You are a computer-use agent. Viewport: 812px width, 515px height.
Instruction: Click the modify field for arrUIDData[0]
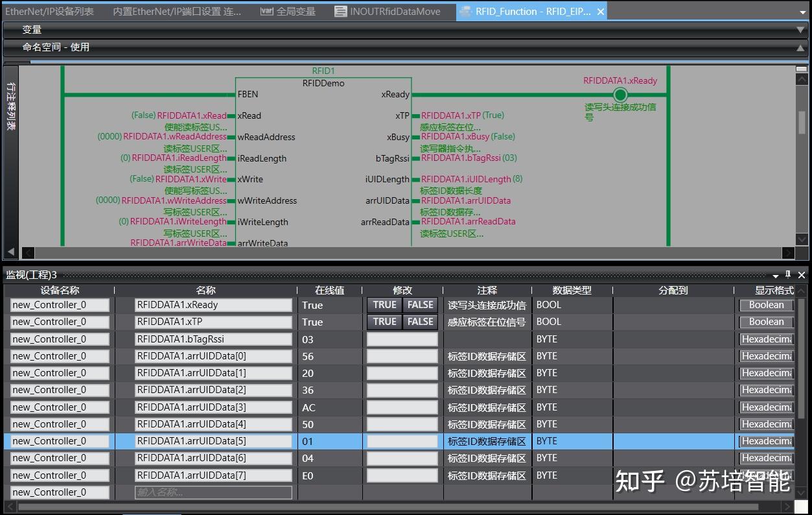point(402,356)
